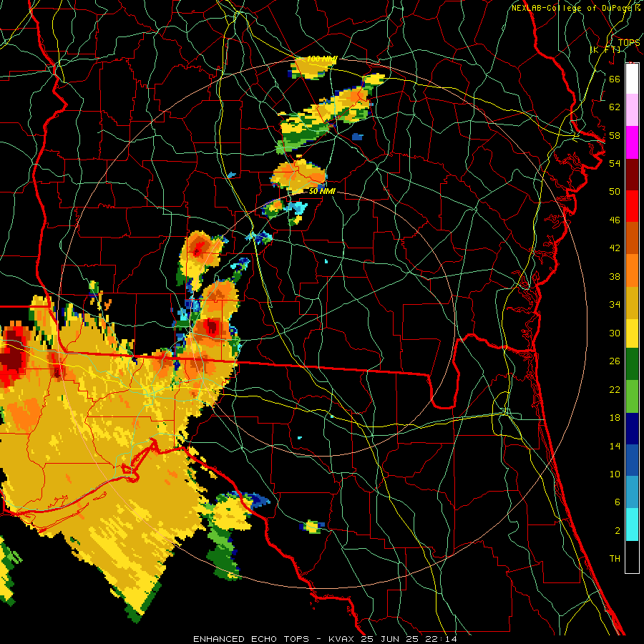Click the '22' scale label
Screen dimensions: 644x644
click(615, 390)
